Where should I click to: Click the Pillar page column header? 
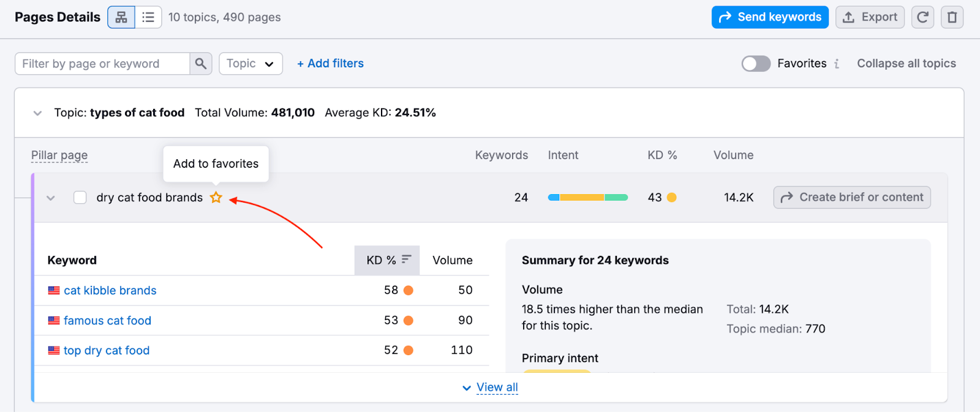59,155
